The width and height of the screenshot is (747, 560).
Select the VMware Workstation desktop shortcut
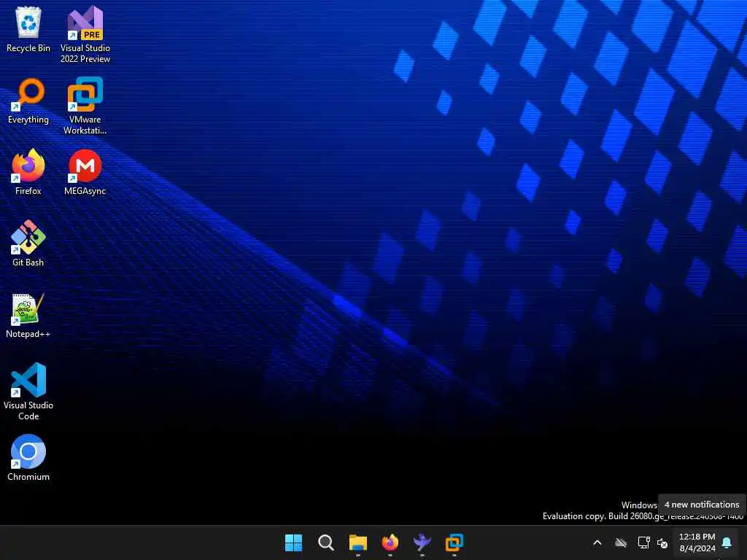pos(85,106)
